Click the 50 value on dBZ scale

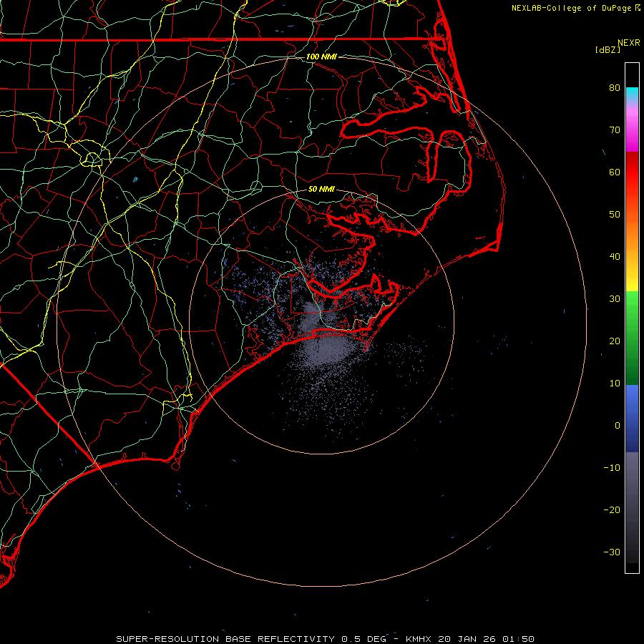[x=615, y=215]
